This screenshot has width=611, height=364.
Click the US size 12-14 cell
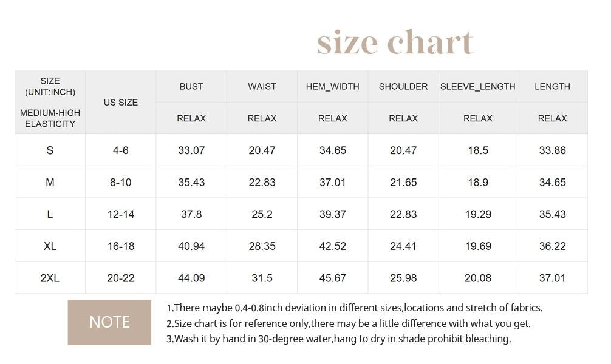tap(121, 214)
